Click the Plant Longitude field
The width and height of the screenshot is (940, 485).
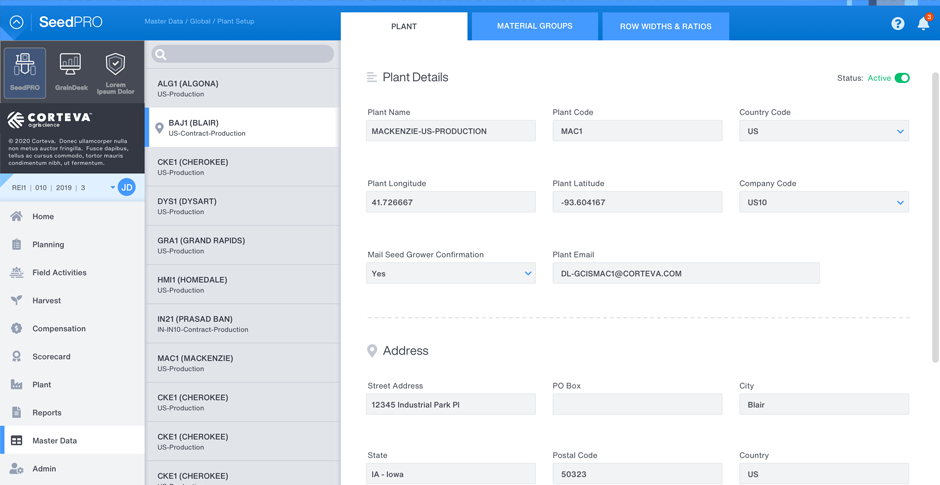point(451,202)
